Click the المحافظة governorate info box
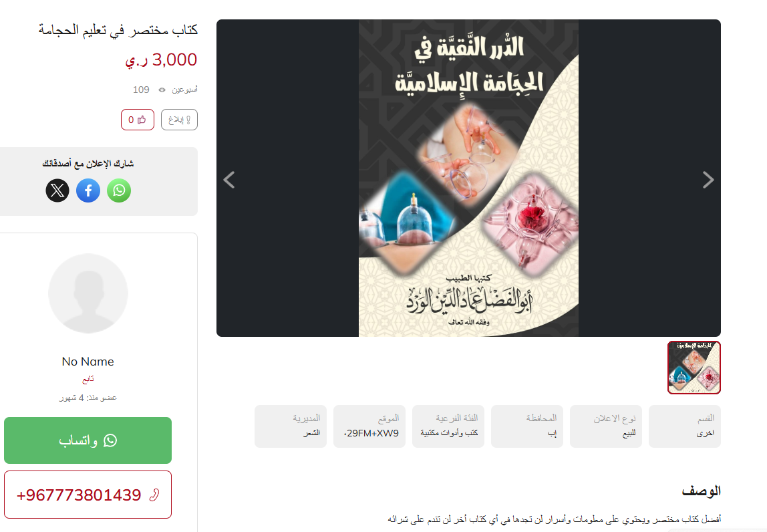767x532 pixels. [x=527, y=426]
